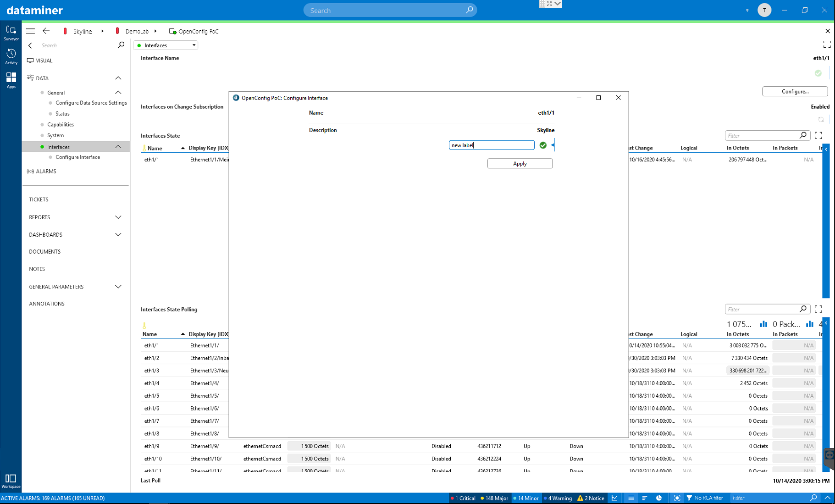Screen dimensions: 835x504
Task: Click the Configure... button
Action: (795, 91)
